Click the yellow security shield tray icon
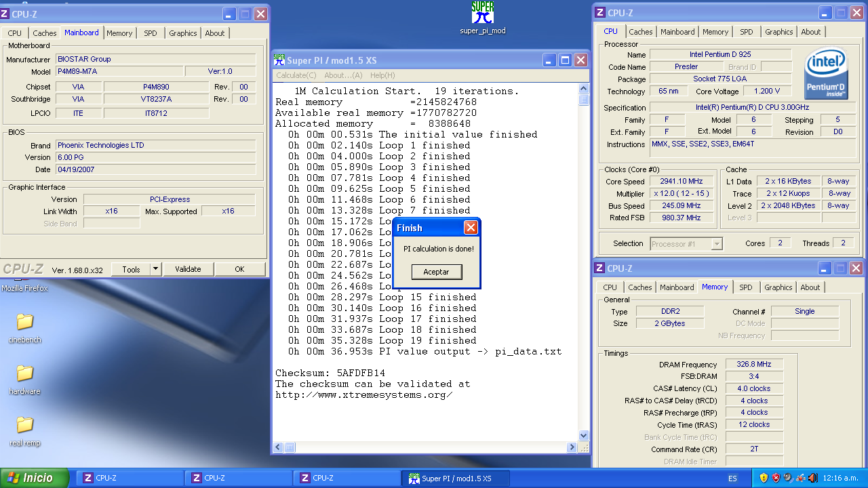868x488 pixels. (x=764, y=478)
